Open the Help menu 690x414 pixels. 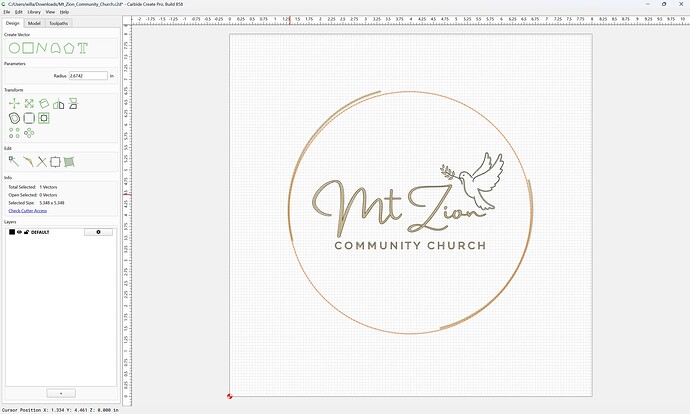tap(64, 12)
